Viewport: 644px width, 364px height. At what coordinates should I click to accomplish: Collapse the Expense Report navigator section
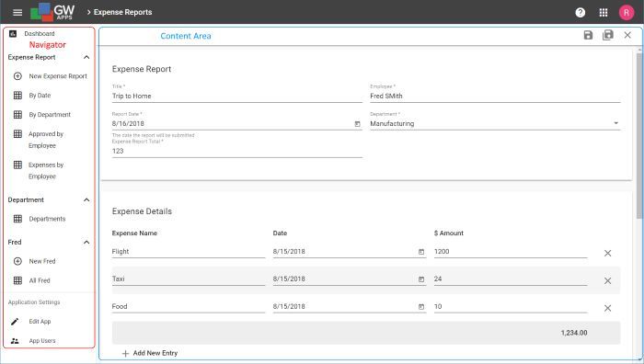tap(86, 58)
